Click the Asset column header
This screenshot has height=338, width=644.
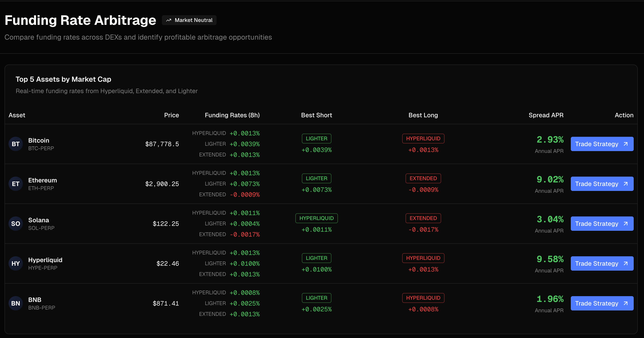17,115
